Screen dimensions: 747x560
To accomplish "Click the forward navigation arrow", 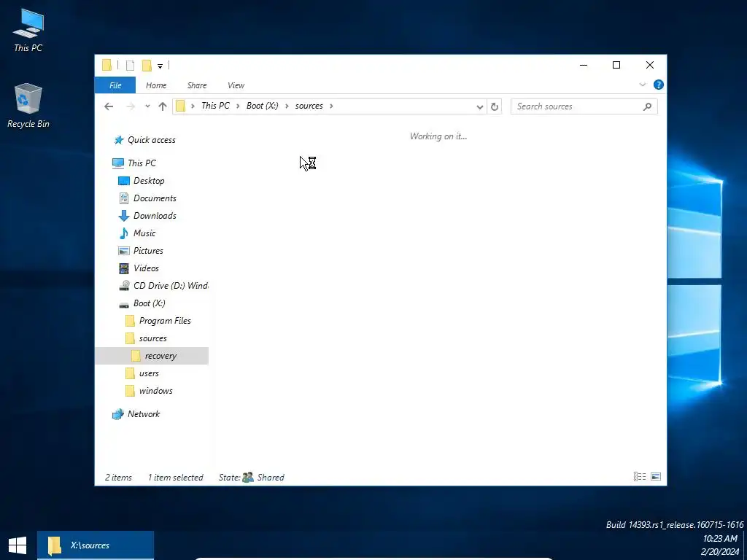I will [x=131, y=106].
